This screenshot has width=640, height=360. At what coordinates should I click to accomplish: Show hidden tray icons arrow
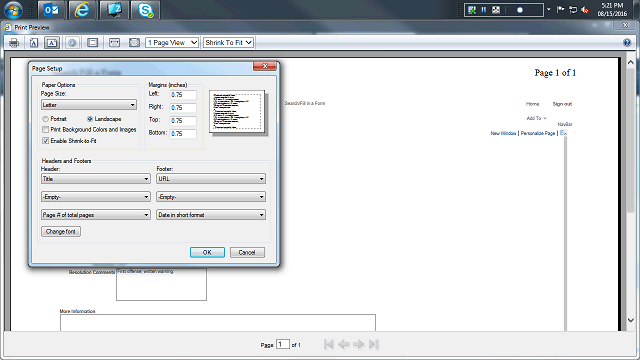click(549, 9)
